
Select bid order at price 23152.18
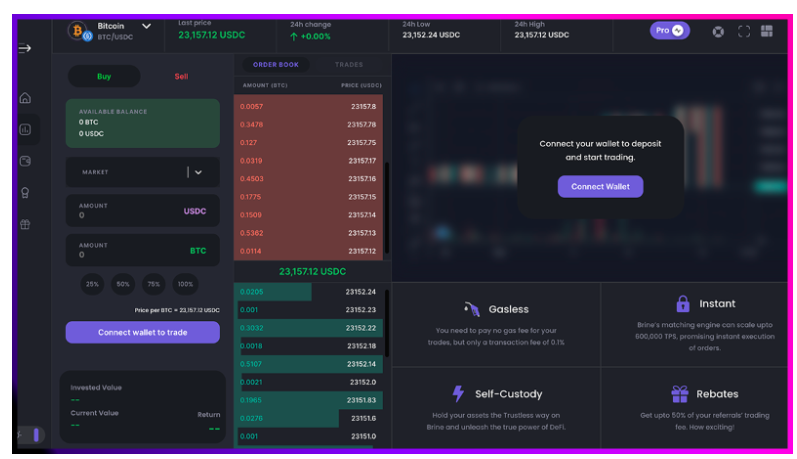[x=308, y=346]
